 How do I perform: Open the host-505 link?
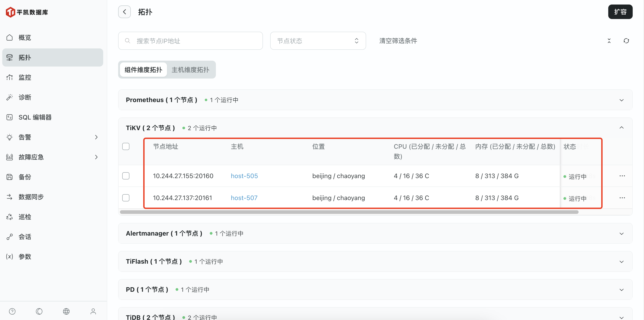tap(244, 176)
